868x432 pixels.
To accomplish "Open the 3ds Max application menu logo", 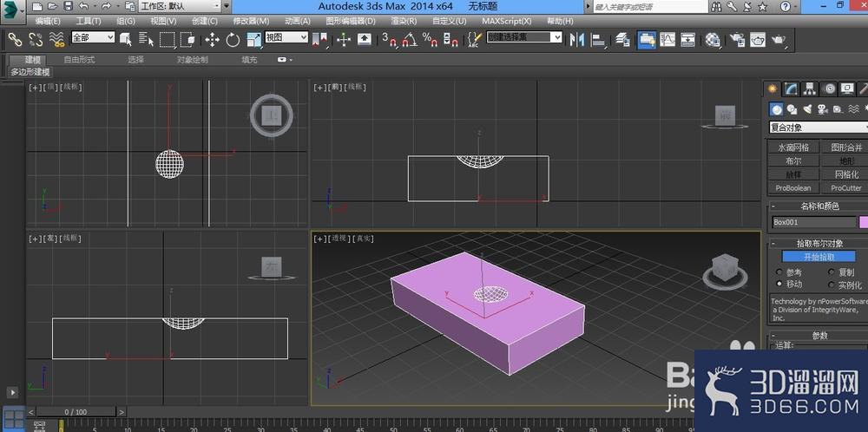I will tap(11, 10).
